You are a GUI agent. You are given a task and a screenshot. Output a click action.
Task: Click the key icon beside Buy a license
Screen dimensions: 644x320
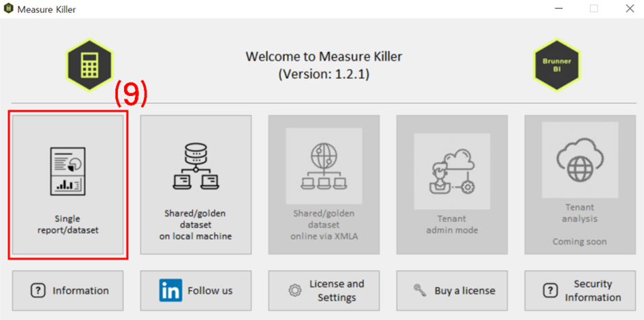click(x=420, y=291)
